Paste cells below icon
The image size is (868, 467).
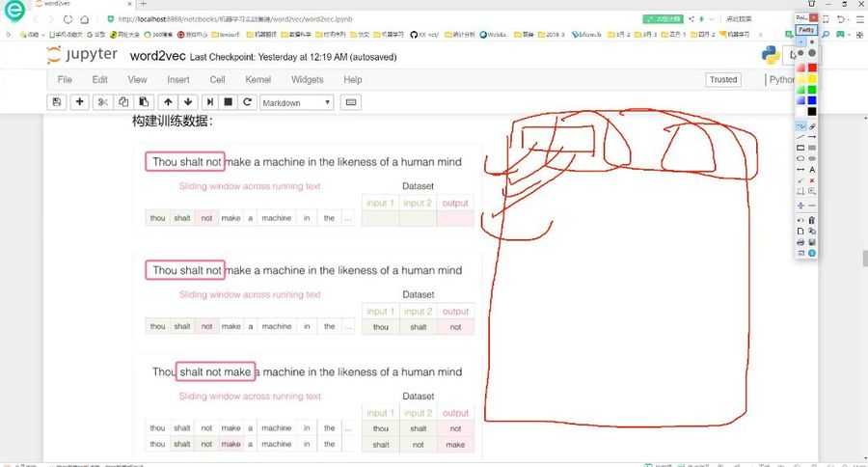[144, 102]
